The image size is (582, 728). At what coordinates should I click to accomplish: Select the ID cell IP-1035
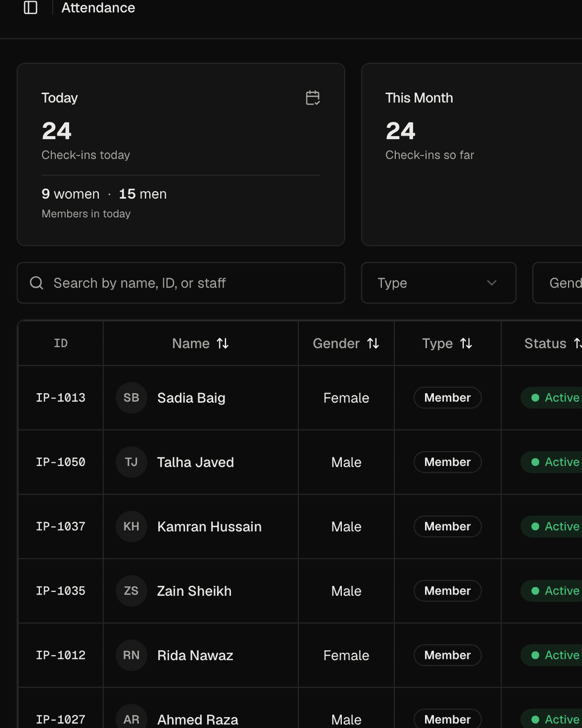[61, 591]
